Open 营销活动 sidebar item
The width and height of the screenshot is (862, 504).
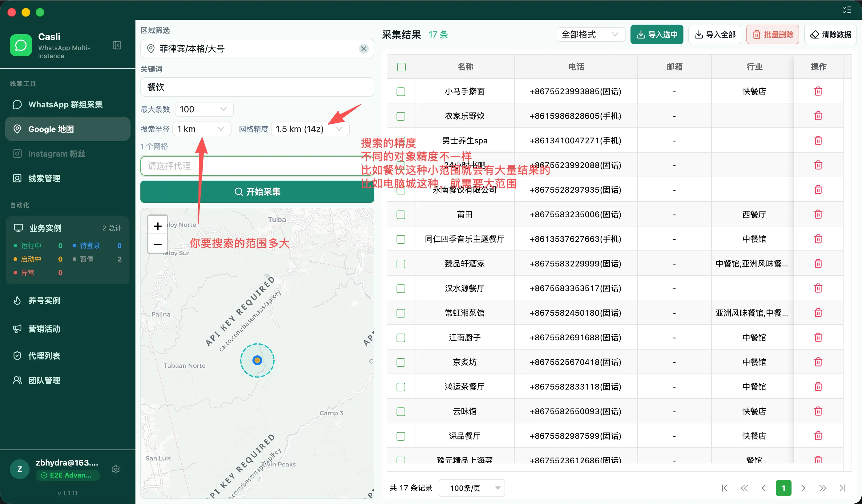click(x=67, y=329)
